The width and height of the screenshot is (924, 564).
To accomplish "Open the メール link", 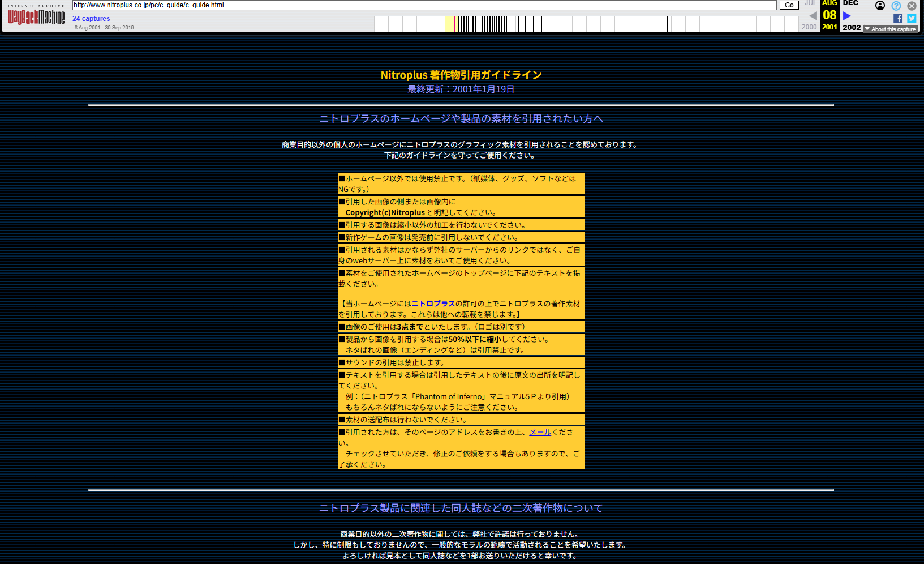I will coord(540,432).
